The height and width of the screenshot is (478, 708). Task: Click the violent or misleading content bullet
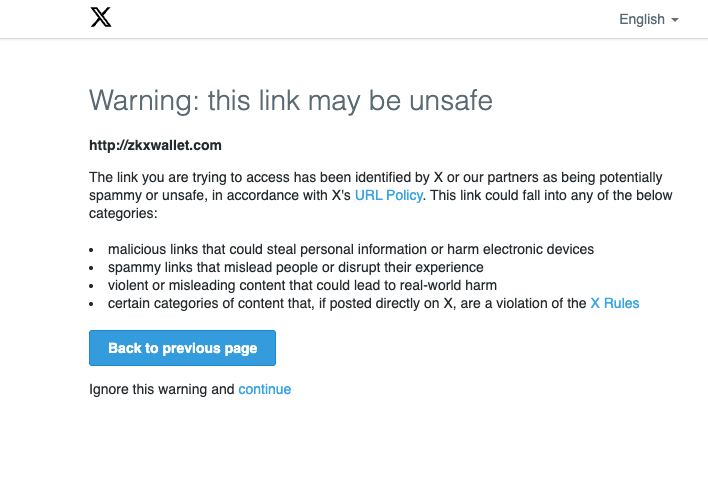pyautogui.click(x=302, y=285)
